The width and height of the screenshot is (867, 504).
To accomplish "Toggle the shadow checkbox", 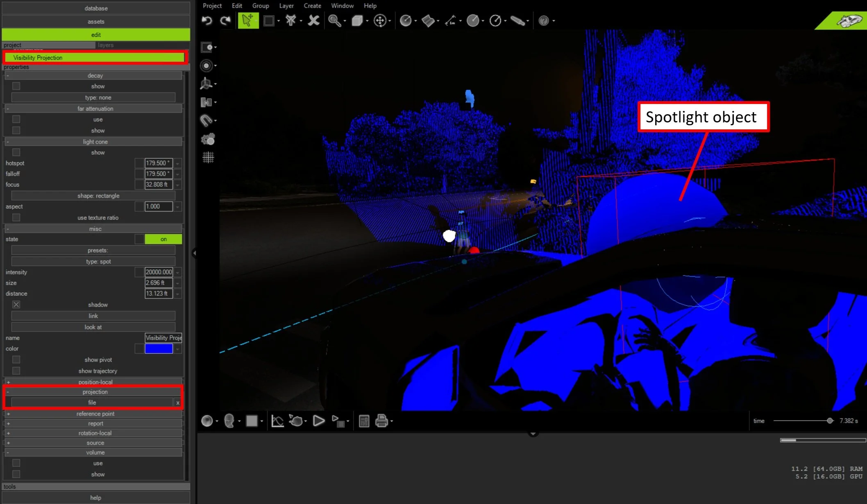I will pos(16,305).
